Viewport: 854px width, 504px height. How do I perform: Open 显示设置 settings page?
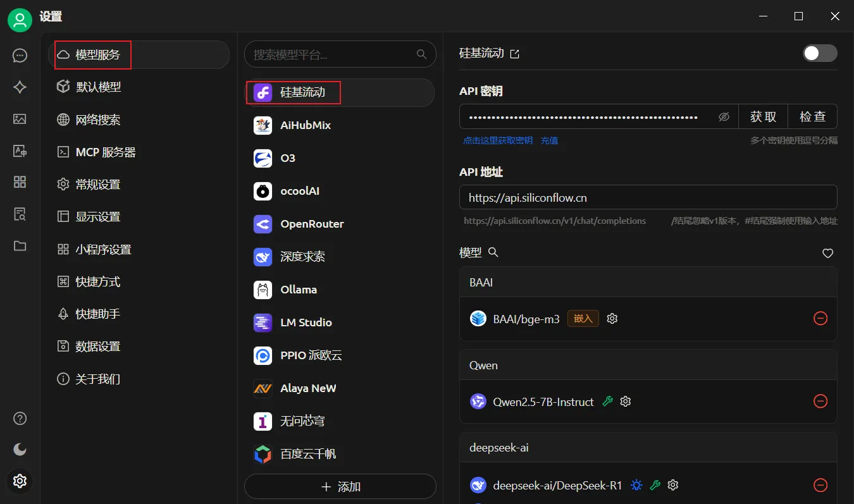coord(139,217)
